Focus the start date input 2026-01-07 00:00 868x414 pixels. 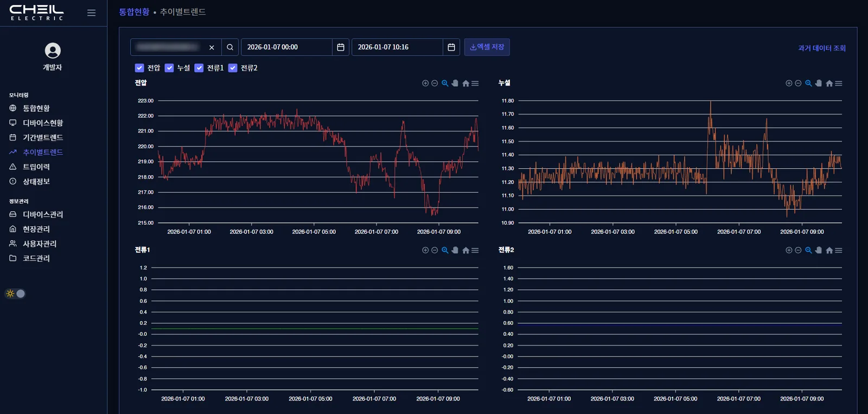[x=286, y=47]
